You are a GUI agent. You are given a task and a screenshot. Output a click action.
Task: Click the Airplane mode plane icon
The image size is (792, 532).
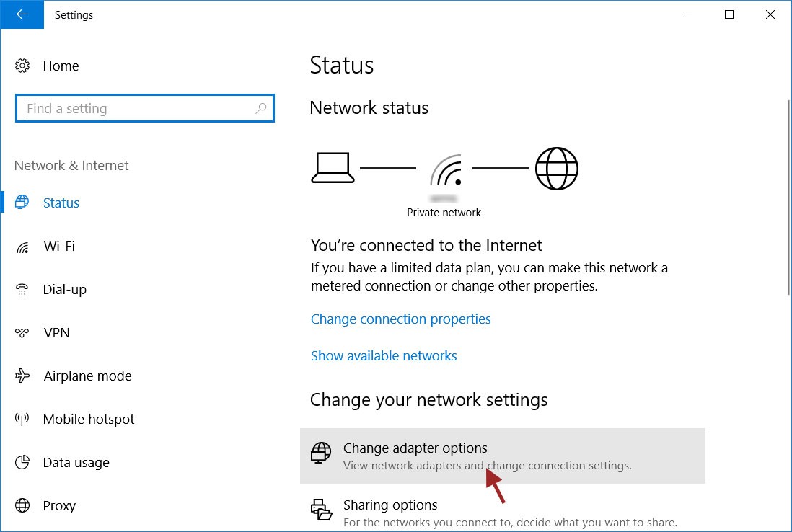tap(22, 376)
